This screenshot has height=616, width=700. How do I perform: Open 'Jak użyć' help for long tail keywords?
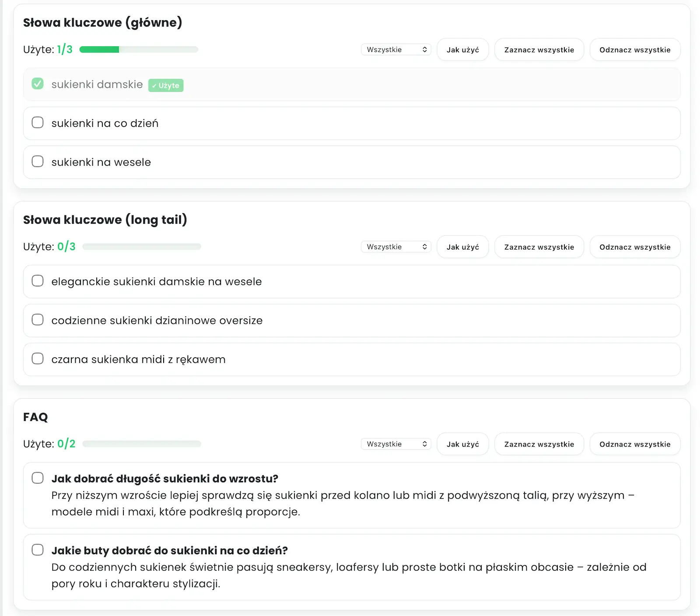(x=462, y=247)
